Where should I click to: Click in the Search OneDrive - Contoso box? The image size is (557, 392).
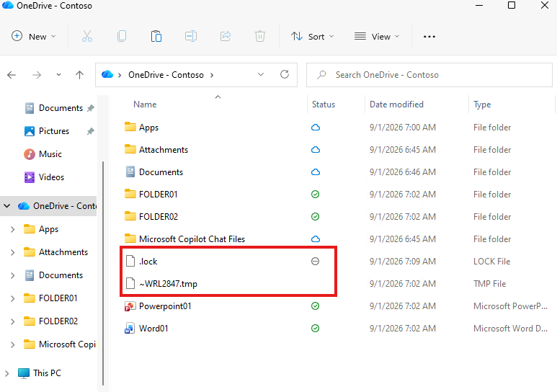pos(429,75)
